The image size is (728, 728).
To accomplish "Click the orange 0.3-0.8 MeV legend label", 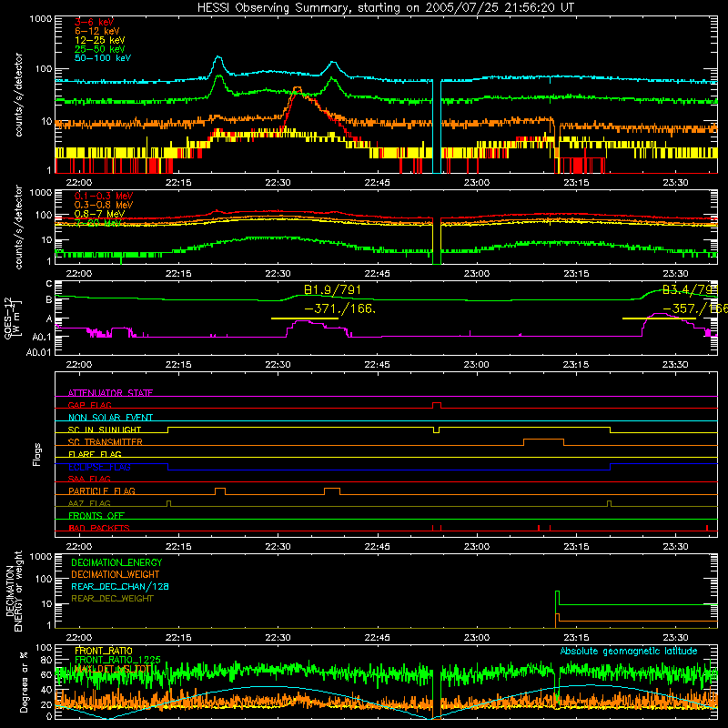I will (x=104, y=206).
